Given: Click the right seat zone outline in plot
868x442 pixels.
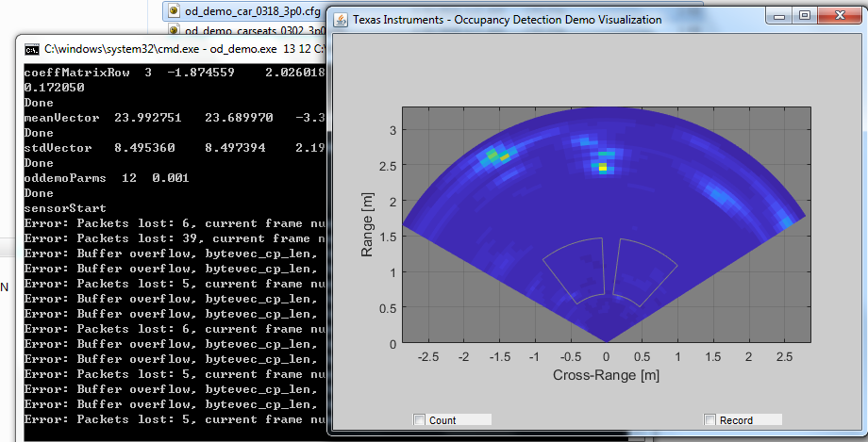Looking at the screenshot, I should (x=644, y=271).
